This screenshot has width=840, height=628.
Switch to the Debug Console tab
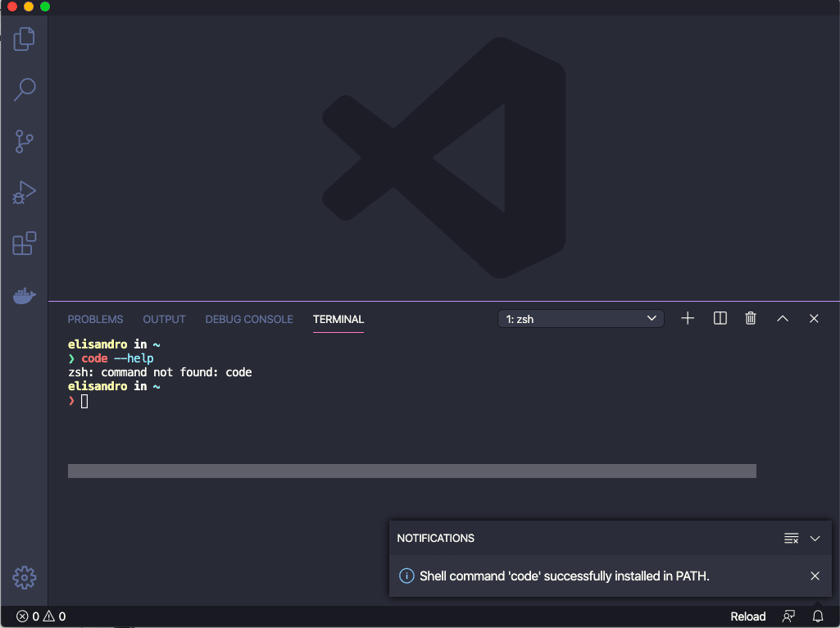tap(249, 320)
